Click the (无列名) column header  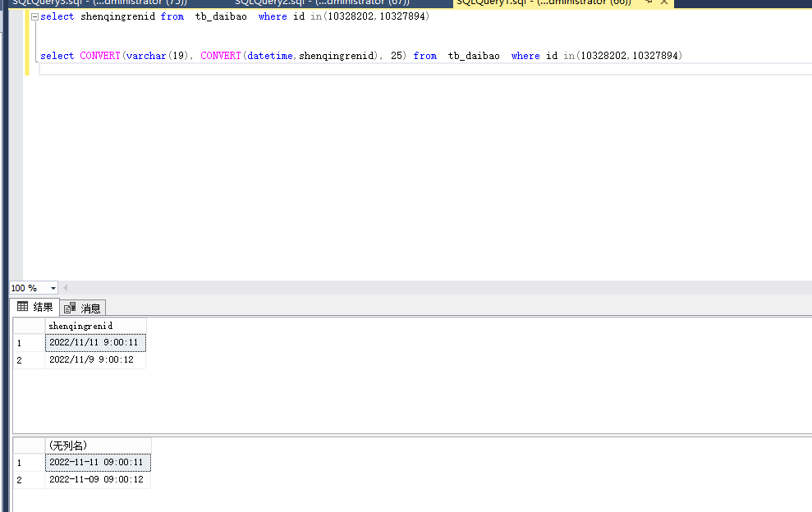(x=98, y=446)
